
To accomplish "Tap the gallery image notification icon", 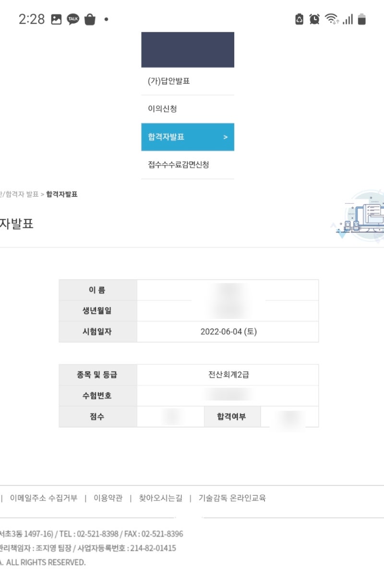I will (57, 19).
